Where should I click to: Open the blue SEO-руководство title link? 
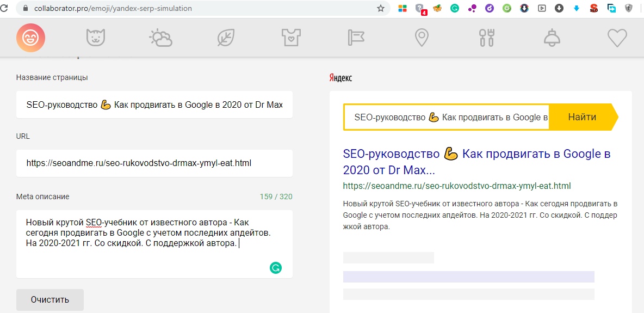[477, 162]
